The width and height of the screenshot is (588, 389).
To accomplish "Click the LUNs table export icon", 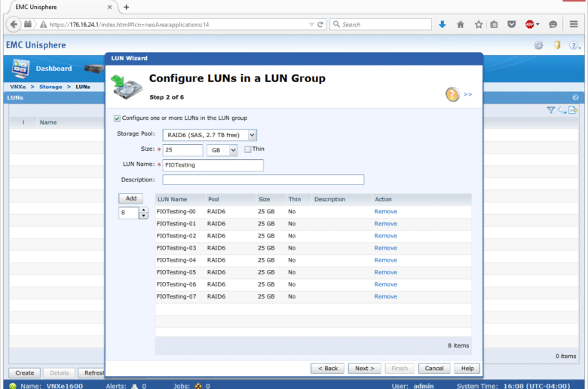I will [x=573, y=110].
